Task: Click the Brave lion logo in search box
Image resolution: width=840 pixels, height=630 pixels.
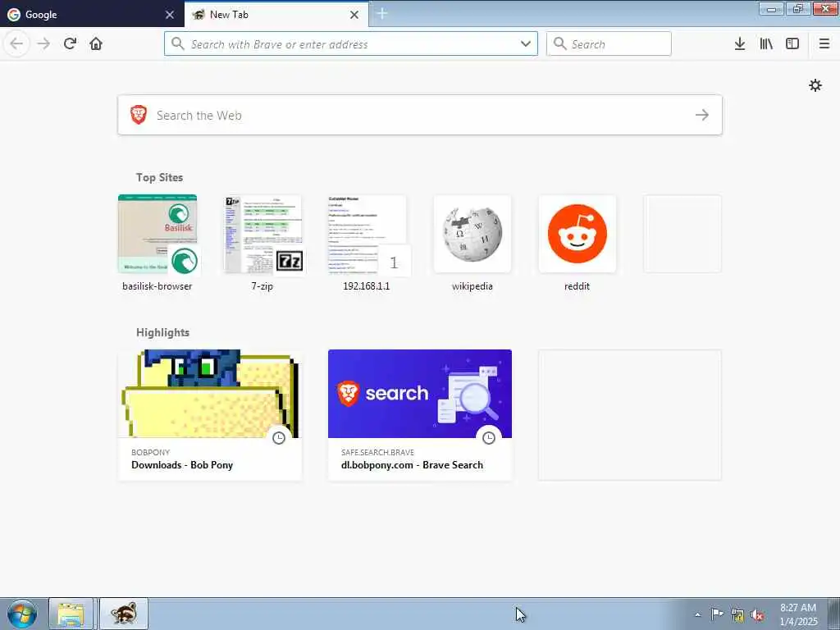Action: tap(139, 115)
